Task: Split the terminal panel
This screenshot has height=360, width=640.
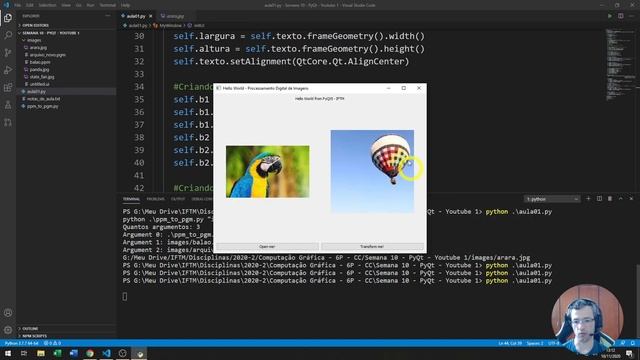Action: click(x=599, y=199)
